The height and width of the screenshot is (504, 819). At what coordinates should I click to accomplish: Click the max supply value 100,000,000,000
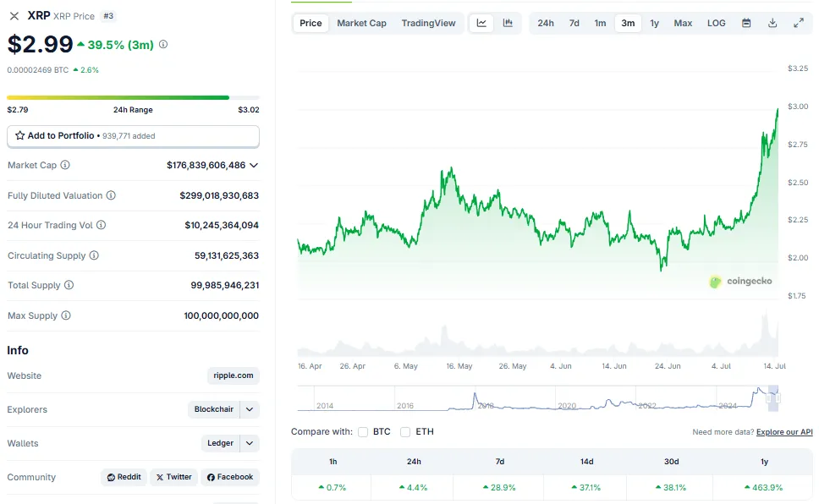pyautogui.click(x=222, y=315)
